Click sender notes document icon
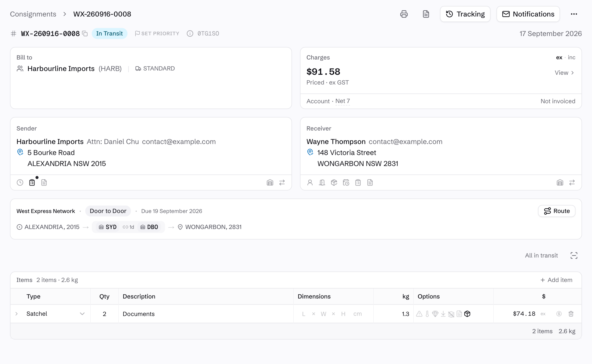 coord(44,182)
